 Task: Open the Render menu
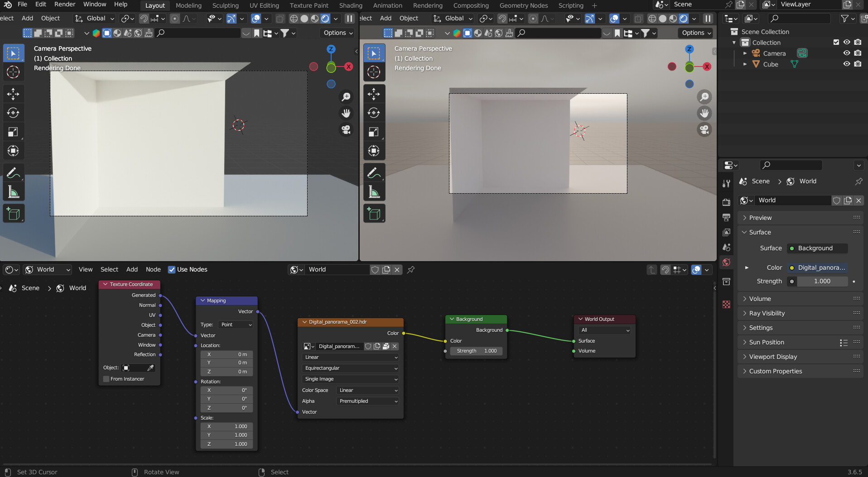(x=65, y=5)
